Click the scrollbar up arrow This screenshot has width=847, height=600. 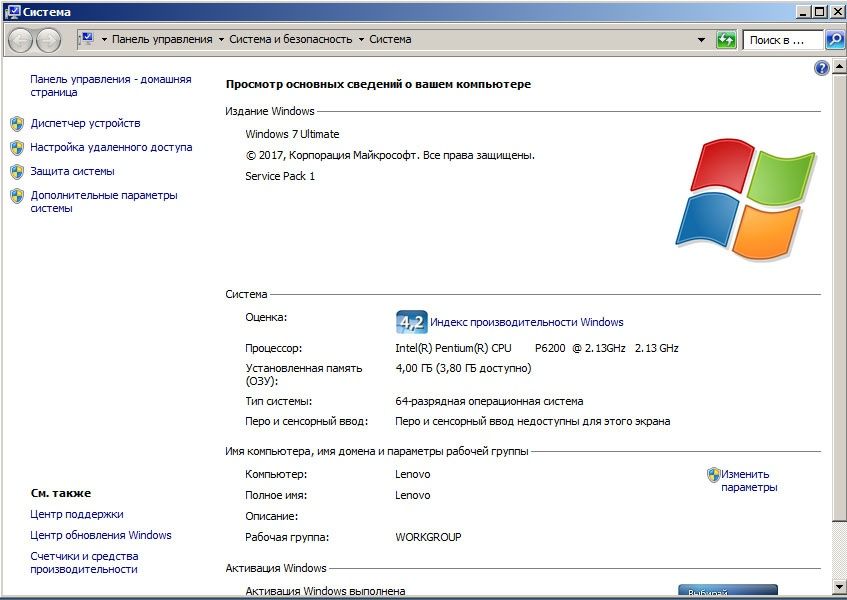(839, 67)
